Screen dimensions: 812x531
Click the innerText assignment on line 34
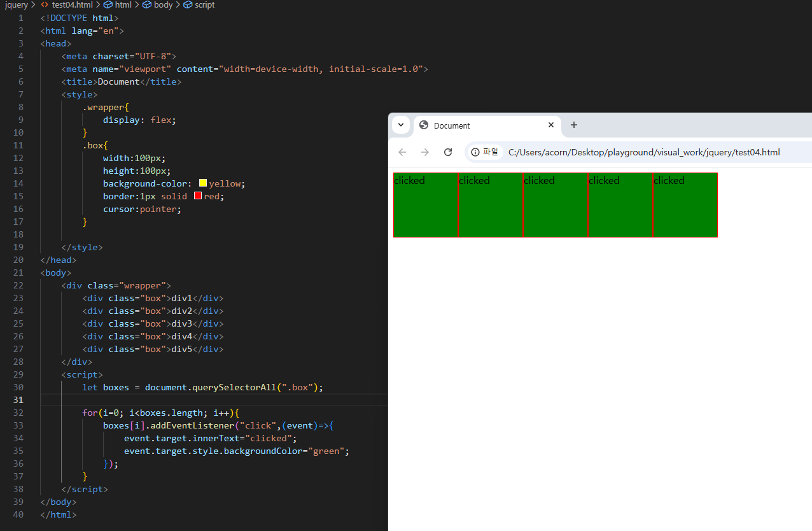coord(211,438)
